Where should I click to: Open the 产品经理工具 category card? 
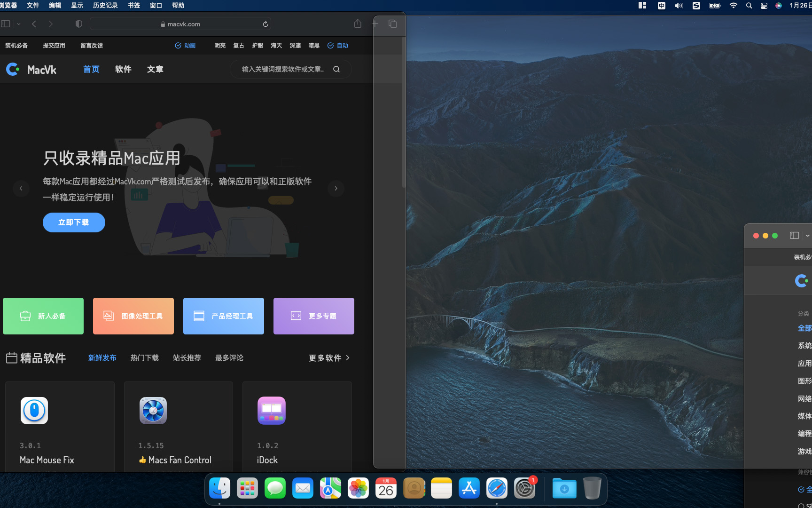point(223,316)
